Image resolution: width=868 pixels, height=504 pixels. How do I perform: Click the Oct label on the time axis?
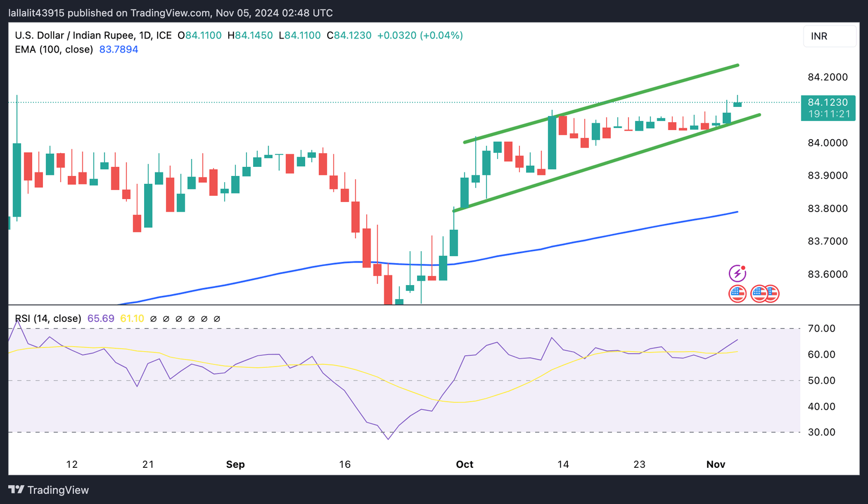click(x=465, y=464)
